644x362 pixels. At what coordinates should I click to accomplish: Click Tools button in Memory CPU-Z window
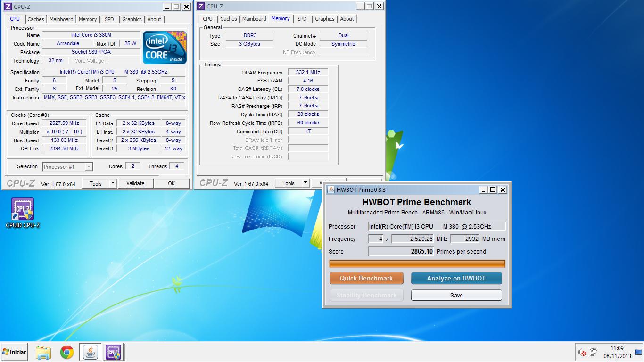[289, 183]
